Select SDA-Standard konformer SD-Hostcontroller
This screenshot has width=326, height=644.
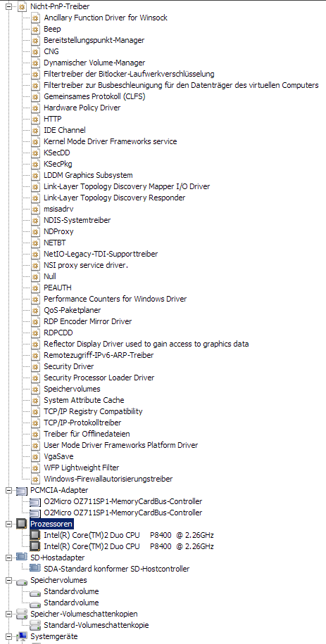click(x=116, y=569)
